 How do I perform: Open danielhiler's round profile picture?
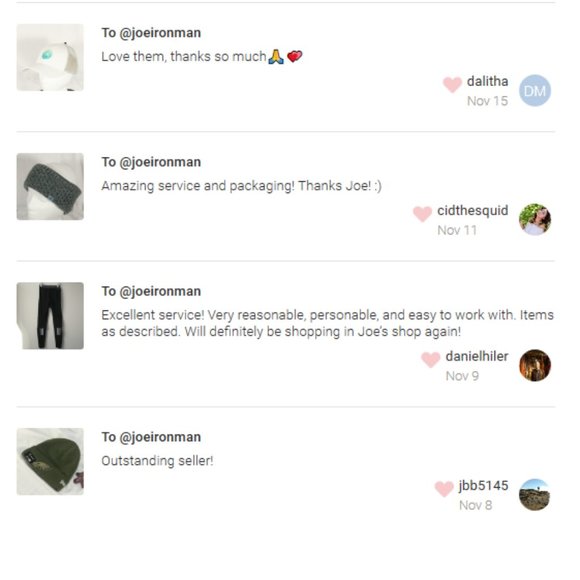click(x=535, y=365)
